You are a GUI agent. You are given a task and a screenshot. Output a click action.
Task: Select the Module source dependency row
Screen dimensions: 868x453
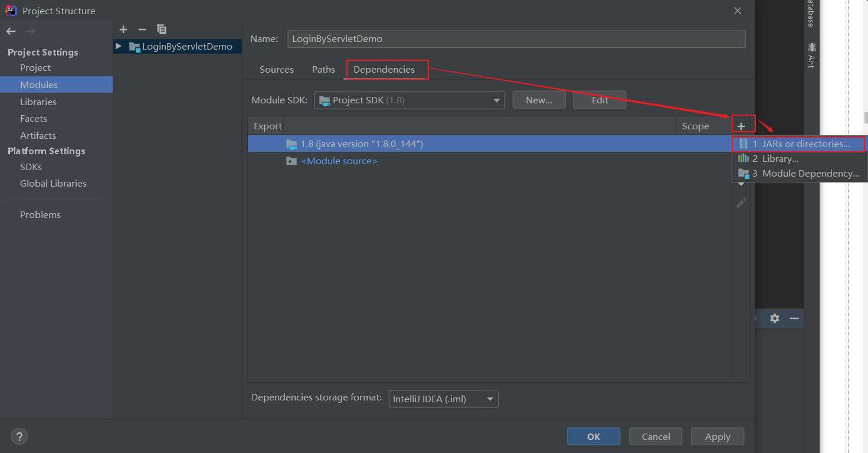pos(490,161)
